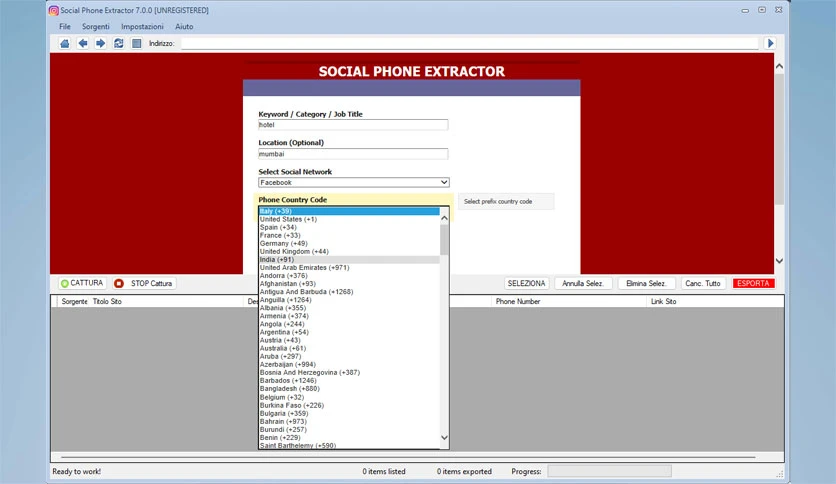Screen dimensions: 836x484
Task: Open the File menu
Action: tap(65, 26)
